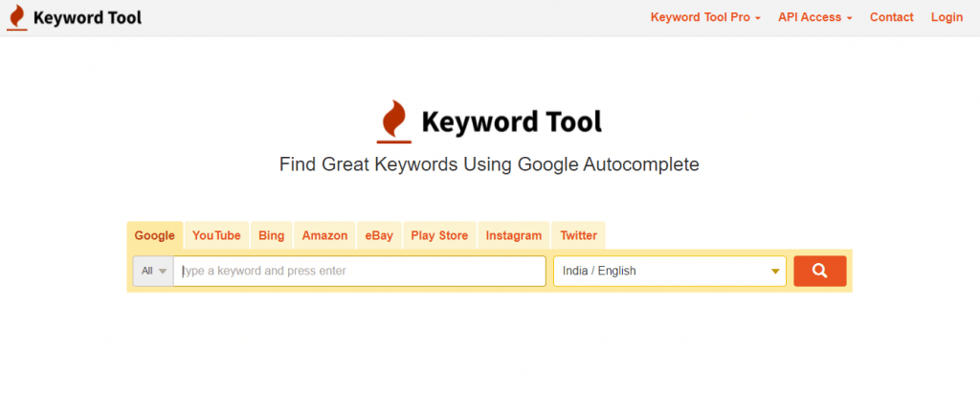Expand the India / English language dropdown
Screen dimensions: 980x395
pos(669,271)
